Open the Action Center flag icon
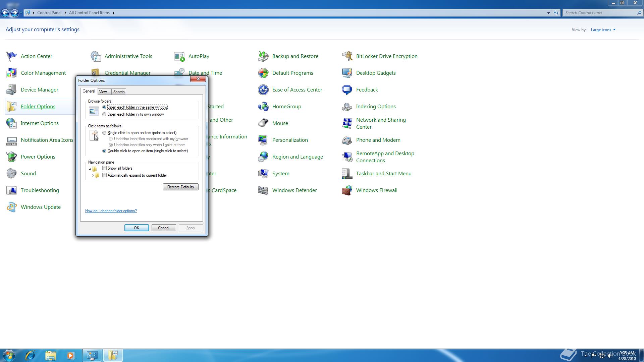This screenshot has width=644, height=362. click(x=11, y=56)
